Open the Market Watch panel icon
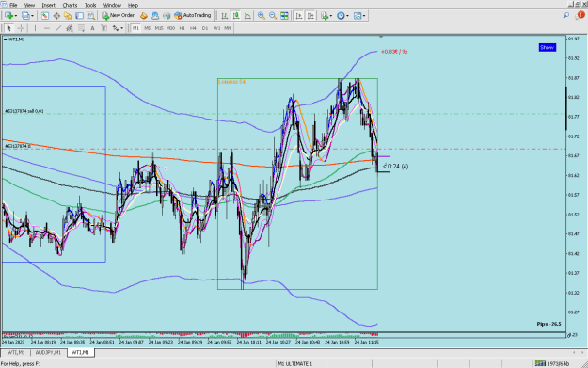Viewport: 588px width, 368px height. coord(44,16)
